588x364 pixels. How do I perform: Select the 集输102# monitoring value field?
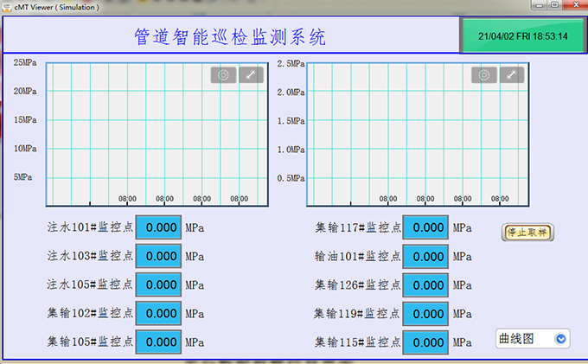coord(158,313)
